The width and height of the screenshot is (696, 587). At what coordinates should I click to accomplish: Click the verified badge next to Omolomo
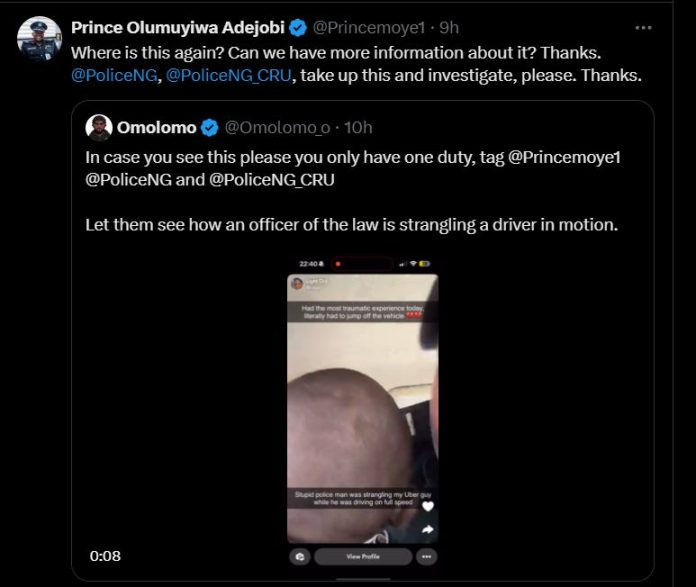click(x=210, y=127)
